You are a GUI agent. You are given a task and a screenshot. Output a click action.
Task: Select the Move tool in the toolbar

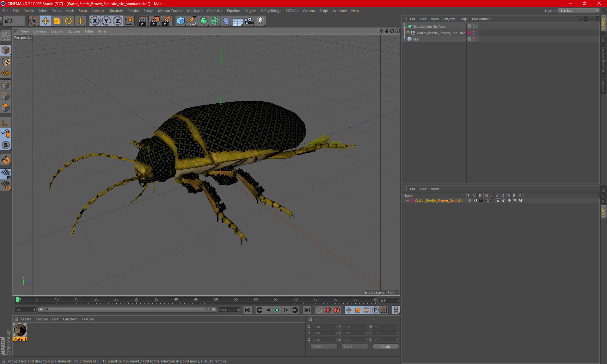pyautogui.click(x=46, y=21)
